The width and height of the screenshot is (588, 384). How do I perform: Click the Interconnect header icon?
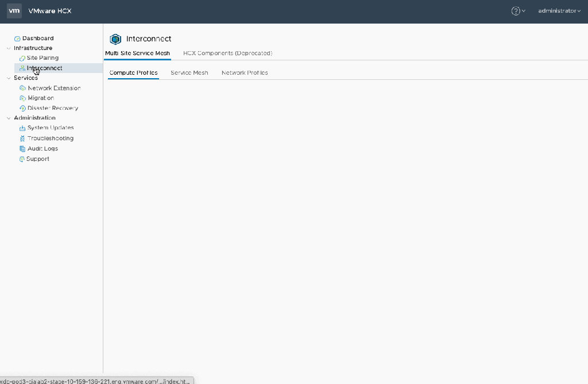(115, 39)
